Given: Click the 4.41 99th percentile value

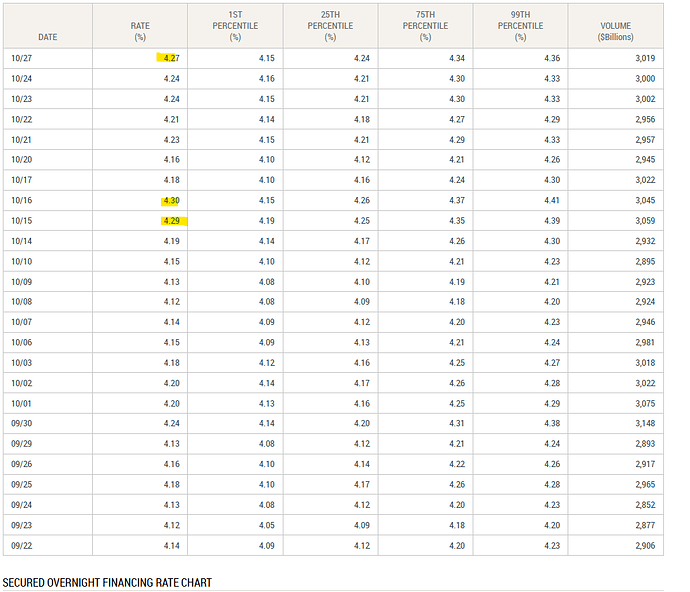Looking at the screenshot, I should click(x=551, y=200).
